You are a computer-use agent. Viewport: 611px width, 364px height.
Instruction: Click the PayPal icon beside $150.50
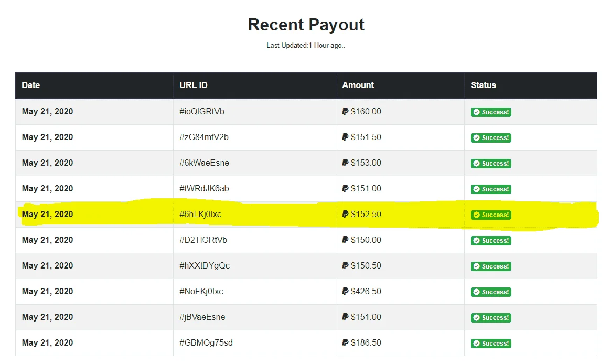click(345, 266)
